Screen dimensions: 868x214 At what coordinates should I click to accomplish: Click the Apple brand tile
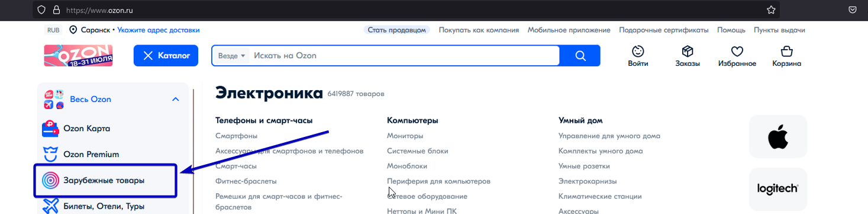click(x=777, y=136)
